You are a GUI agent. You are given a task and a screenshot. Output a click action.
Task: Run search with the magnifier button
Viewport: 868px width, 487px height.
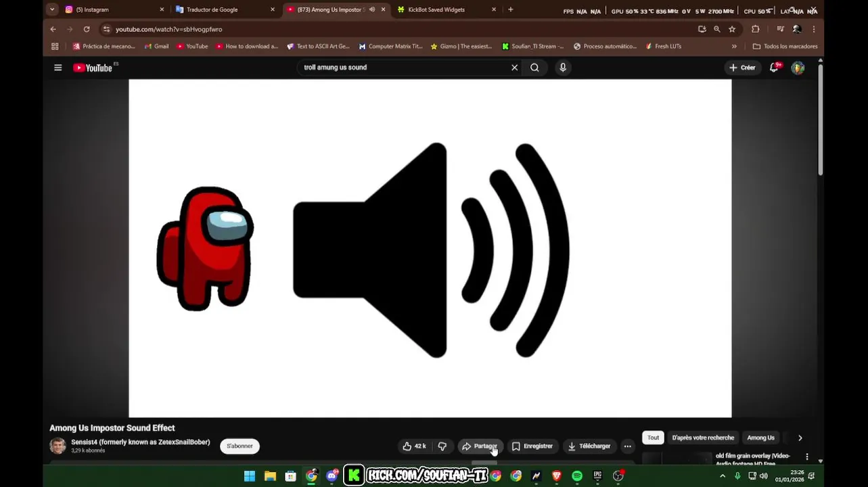(x=534, y=68)
